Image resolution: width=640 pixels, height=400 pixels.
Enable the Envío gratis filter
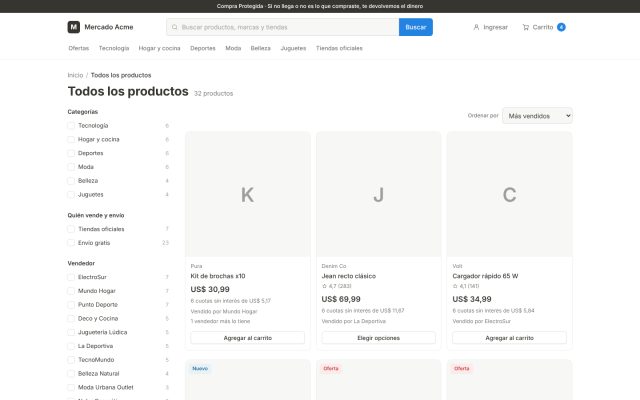pos(71,243)
